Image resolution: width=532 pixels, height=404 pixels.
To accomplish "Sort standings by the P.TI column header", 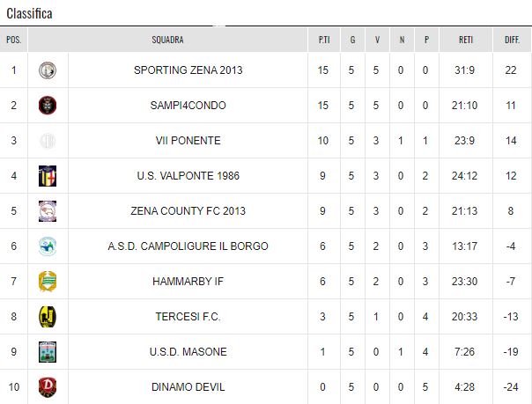I will point(324,40).
